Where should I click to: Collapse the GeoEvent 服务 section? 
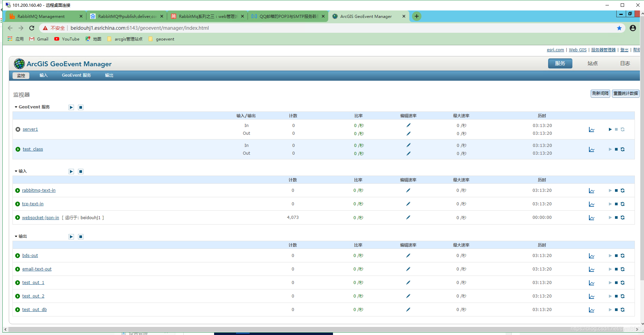(x=16, y=107)
